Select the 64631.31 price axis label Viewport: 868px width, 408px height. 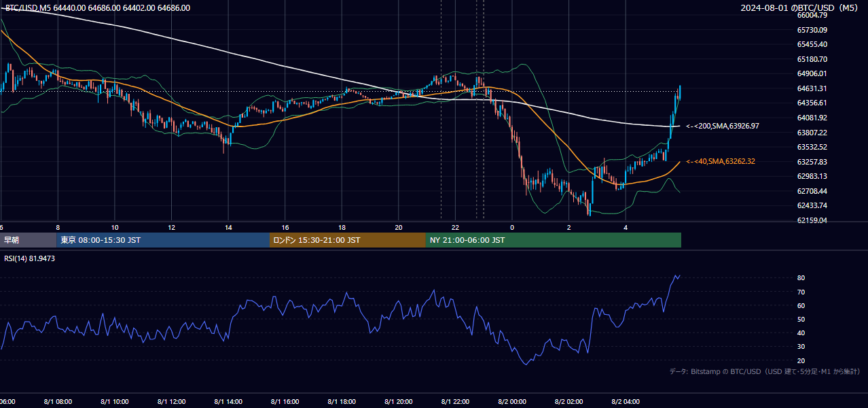click(812, 88)
